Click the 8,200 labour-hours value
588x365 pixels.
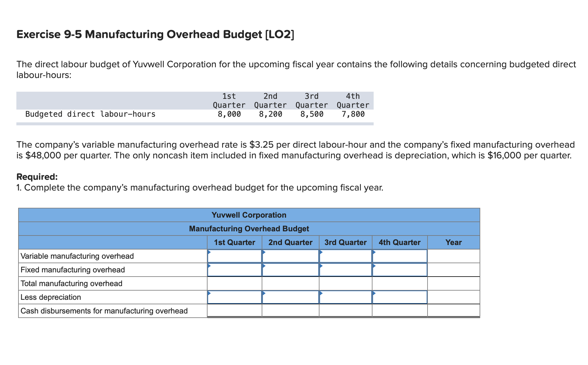[x=271, y=114]
